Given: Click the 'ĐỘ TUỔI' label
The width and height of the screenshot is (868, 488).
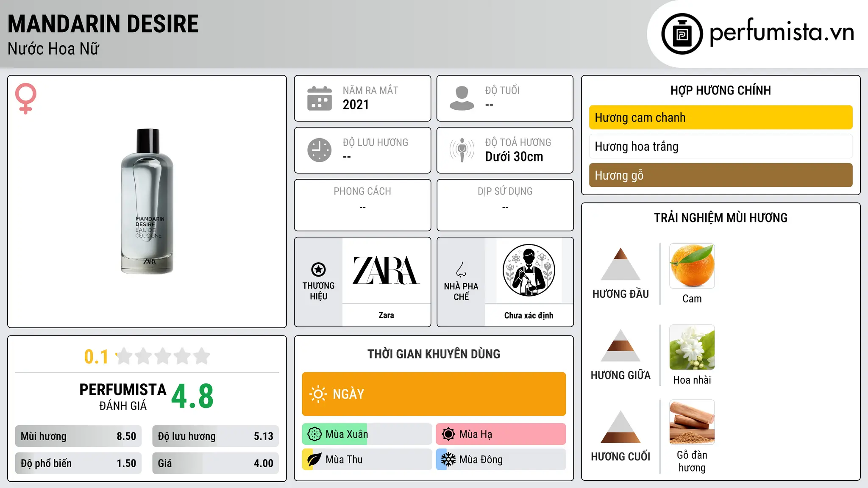Looking at the screenshot, I should pos(502,90).
